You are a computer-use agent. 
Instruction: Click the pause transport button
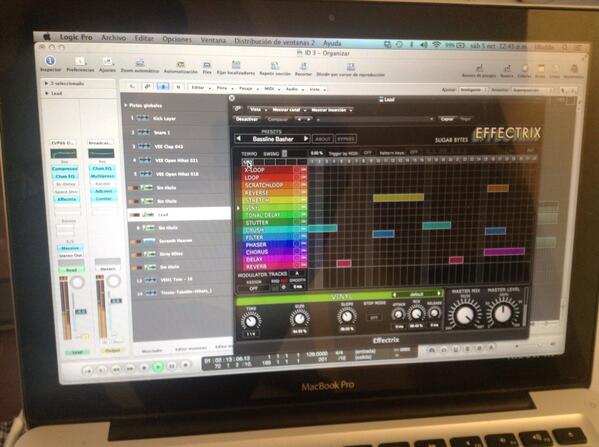(172, 366)
